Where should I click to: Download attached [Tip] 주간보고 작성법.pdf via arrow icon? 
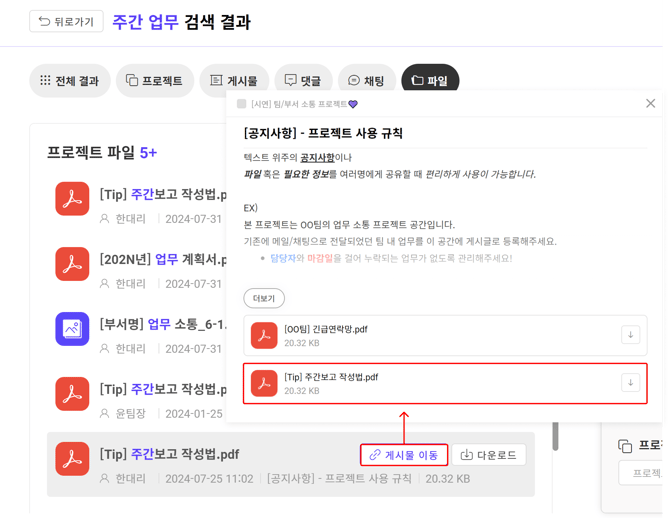pos(630,383)
